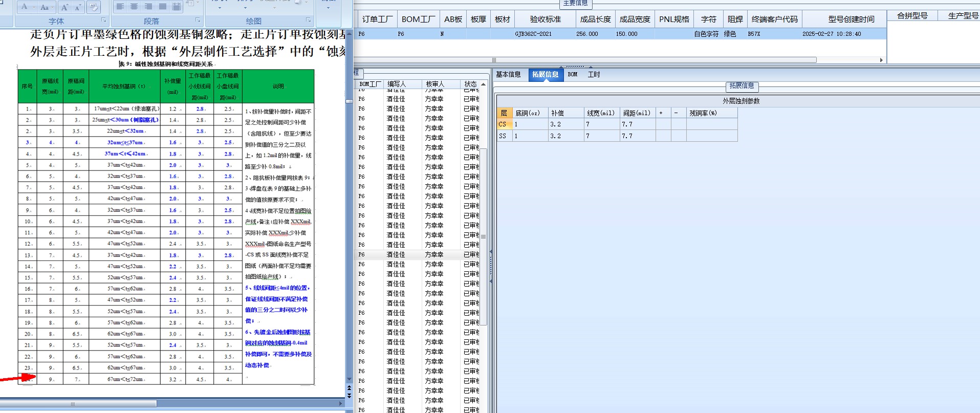Select the 拓展信息 tab
The width and height of the screenshot is (980, 413).
pyautogui.click(x=545, y=75)
